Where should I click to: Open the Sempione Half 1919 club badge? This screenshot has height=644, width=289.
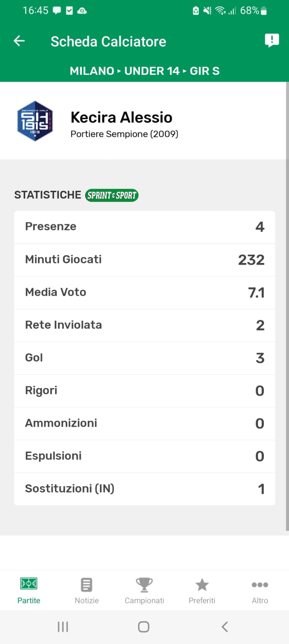[x=35, y=121]
